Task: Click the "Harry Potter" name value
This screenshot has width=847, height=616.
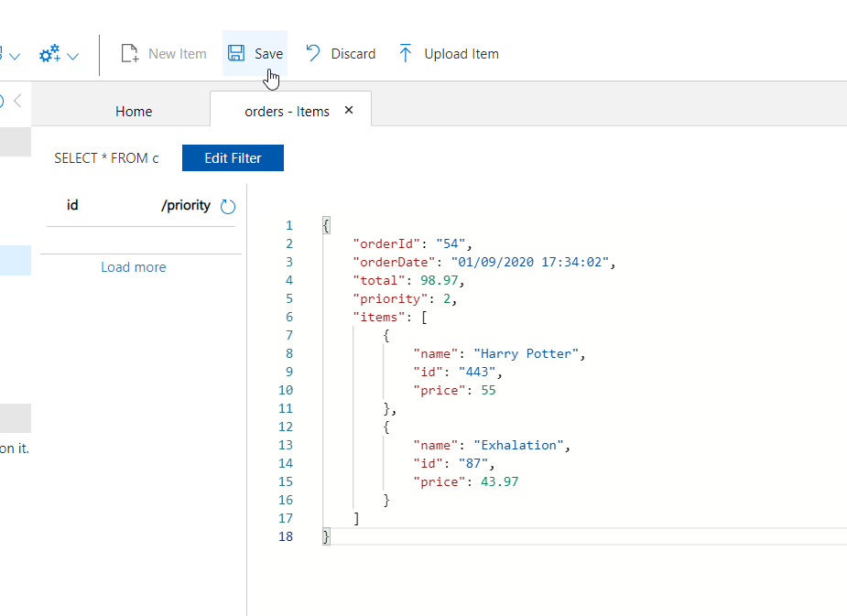Action: pos(527,354)
